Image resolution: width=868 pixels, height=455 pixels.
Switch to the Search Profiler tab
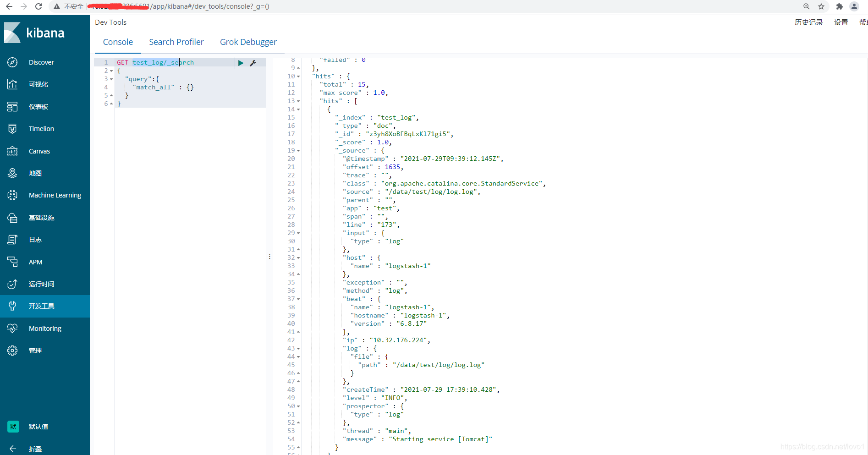click(176, 42)
